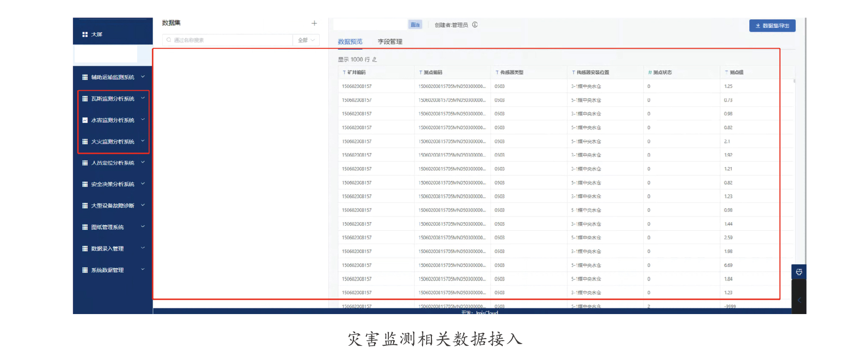This screenshot has width=868, height=359.
Task: Click the 直连 tag button
Action: point(415,25)
